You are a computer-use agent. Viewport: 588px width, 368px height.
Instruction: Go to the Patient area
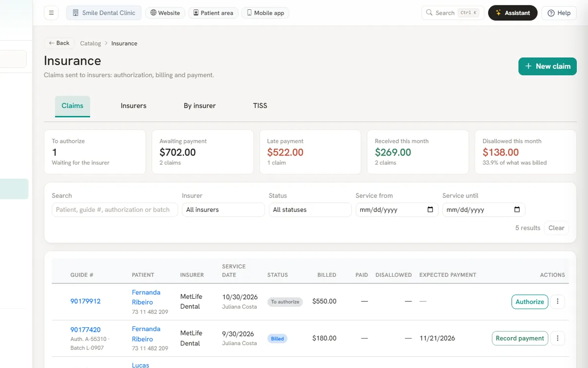tap(214, 13)
